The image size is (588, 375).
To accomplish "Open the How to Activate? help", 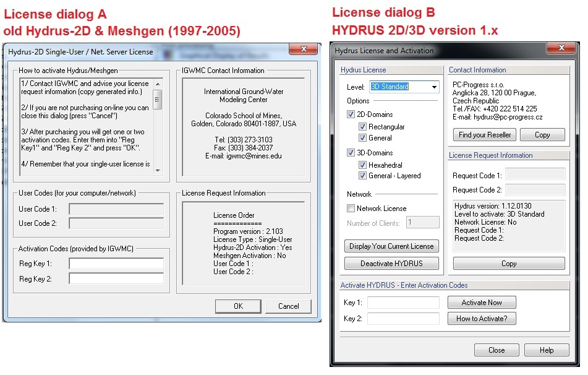I will click(x=482, y=319).
